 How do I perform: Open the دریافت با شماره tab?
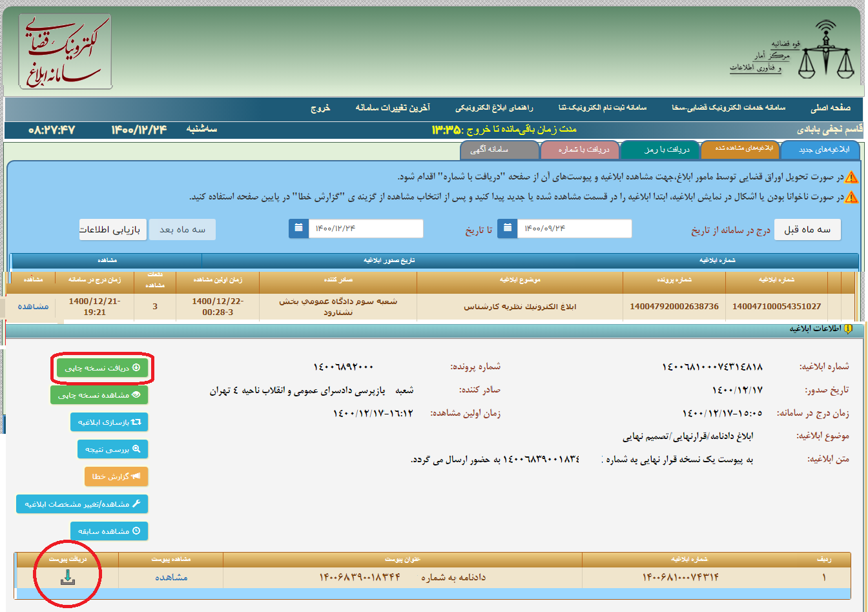pyautogui.click(x=580, y=150)
